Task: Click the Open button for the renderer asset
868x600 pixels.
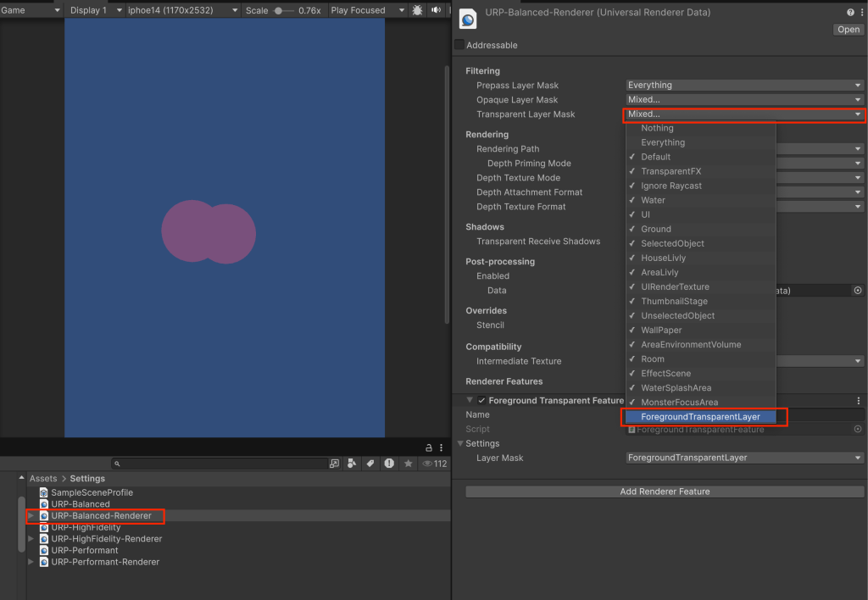Action: [848, 29]
